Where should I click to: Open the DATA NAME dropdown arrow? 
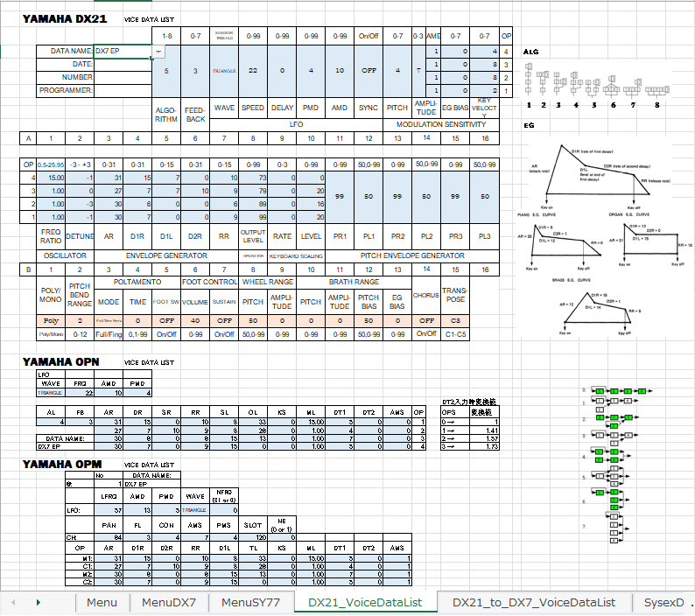(158, 52)
